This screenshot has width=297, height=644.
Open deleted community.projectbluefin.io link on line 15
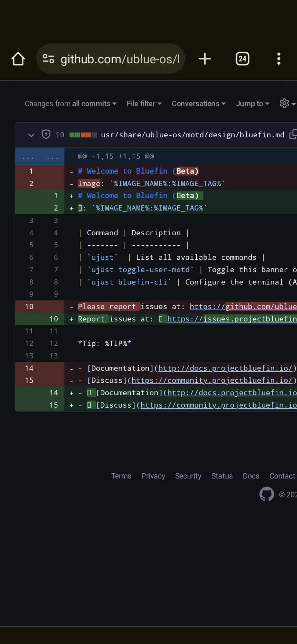tap(212, 380)
